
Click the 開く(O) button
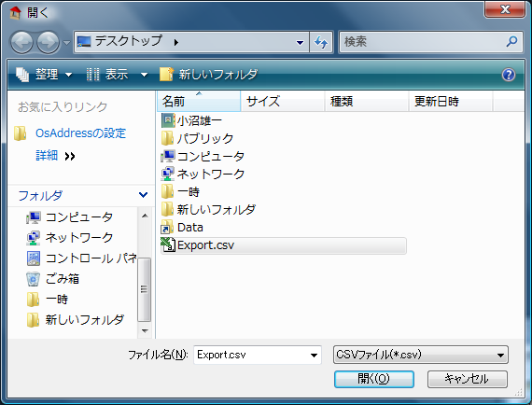(x=374, y=379)
